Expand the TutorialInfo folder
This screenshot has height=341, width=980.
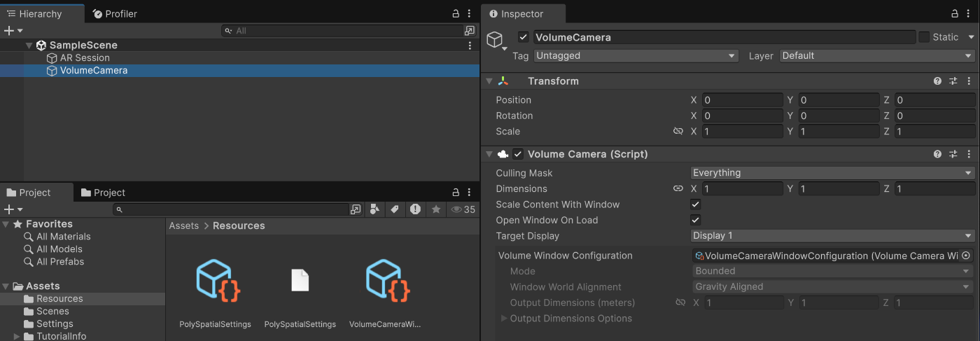point(17,337)
